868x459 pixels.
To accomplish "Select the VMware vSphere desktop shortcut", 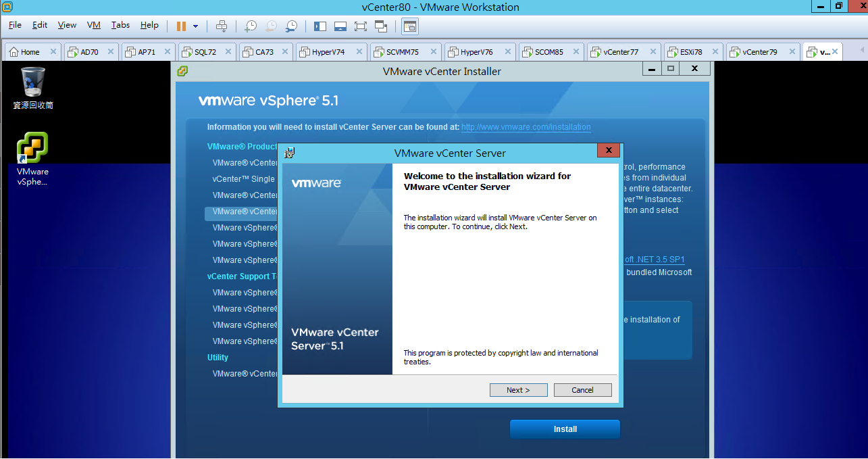I will coord(33,159).
